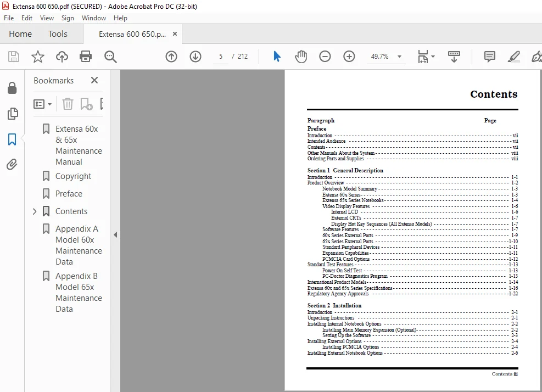Open the zoom level dropdown
542x392 pixels.
[x=400, y=57]
